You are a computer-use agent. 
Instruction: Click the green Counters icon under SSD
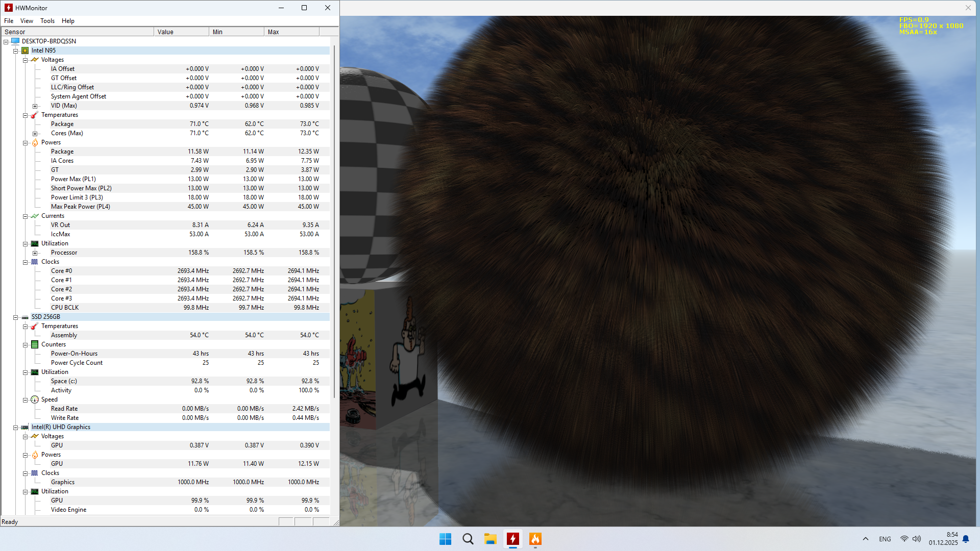point(35,345)
